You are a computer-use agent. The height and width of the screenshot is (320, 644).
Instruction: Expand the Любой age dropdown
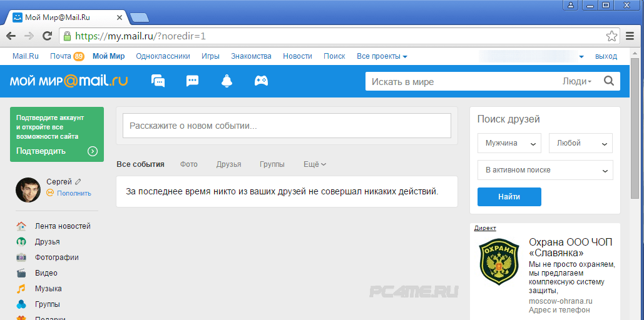[x=580, y=143]
